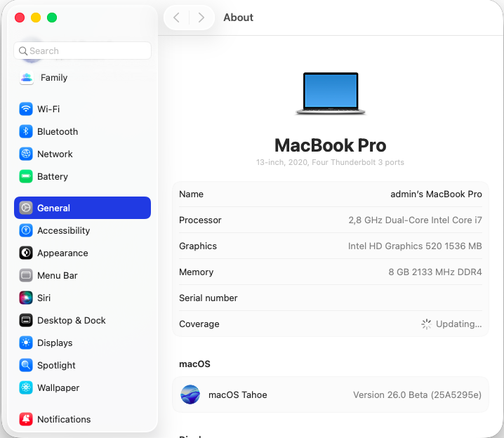Click the Accessibility icon
The image size is (504, 438).
[x=26, y=230]
